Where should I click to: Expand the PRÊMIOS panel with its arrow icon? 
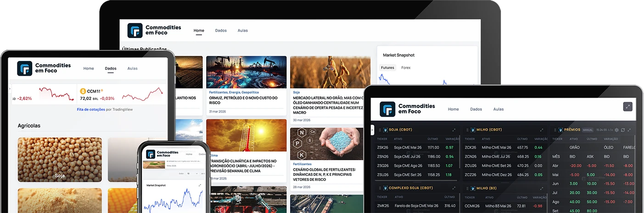coord(629,130)
